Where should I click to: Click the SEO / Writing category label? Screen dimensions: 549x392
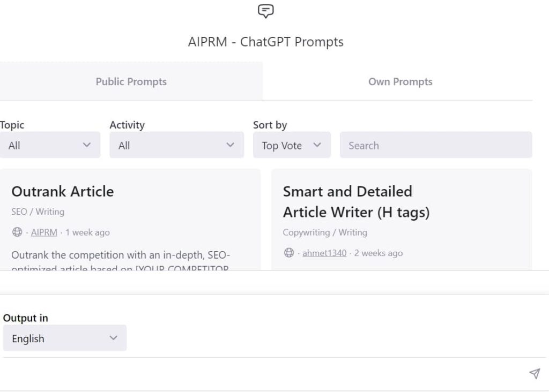coord(38,212)
